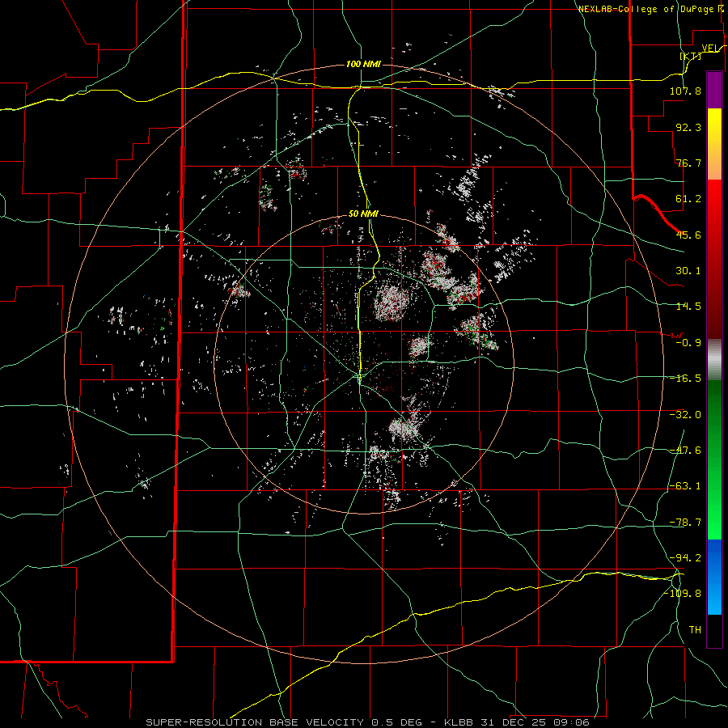Screen dimensions: 728x728
Task: Select the 61.2 velocity scale value
Action: 688,199
